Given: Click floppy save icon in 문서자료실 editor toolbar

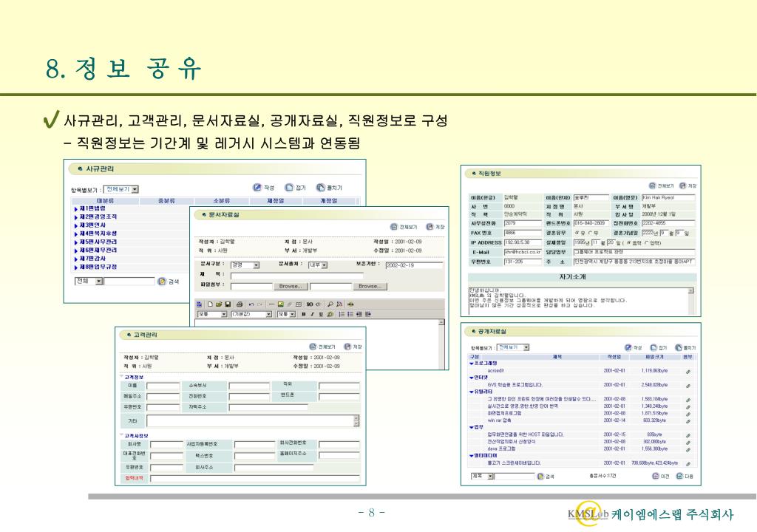Looking at the screenshot, I should click(228, 304).
